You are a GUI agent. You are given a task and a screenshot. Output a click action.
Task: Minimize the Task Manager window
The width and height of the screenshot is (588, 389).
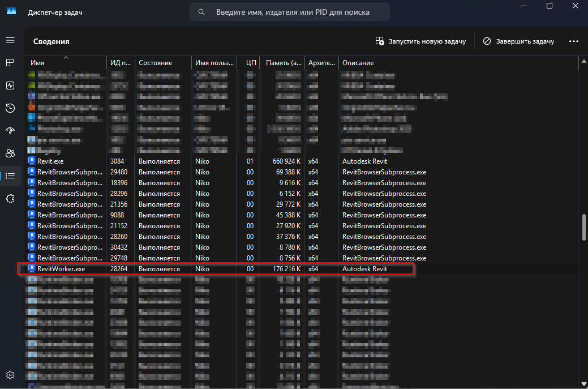coord(524,6)
